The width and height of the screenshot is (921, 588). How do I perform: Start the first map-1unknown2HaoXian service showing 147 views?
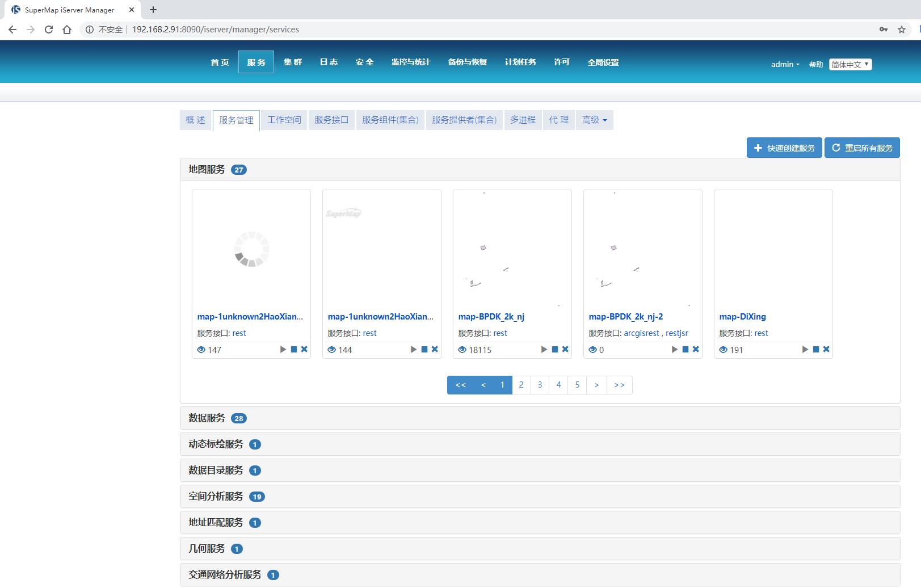point(283,350)
